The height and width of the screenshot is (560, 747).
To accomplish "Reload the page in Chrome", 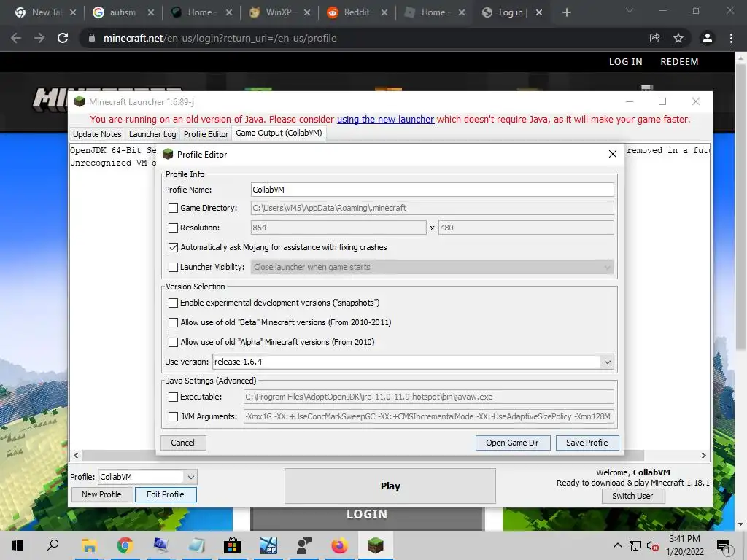I will pyautogui.click(x=63, y=38).
